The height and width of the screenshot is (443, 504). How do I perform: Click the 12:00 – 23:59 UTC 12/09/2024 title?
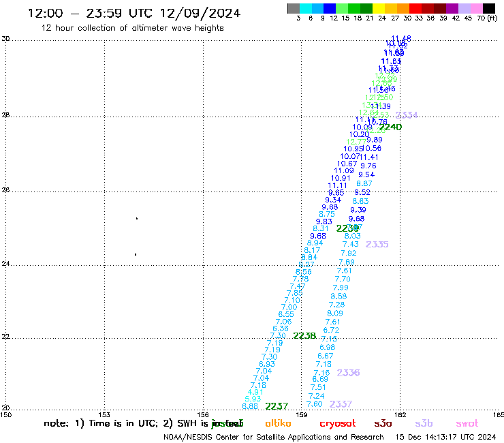click(x=134, y=13)
